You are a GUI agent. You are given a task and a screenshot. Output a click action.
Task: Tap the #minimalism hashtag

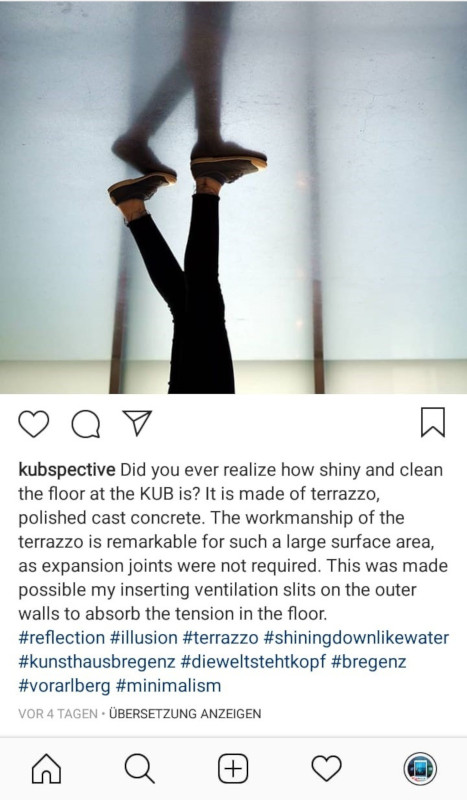[168, 686]
